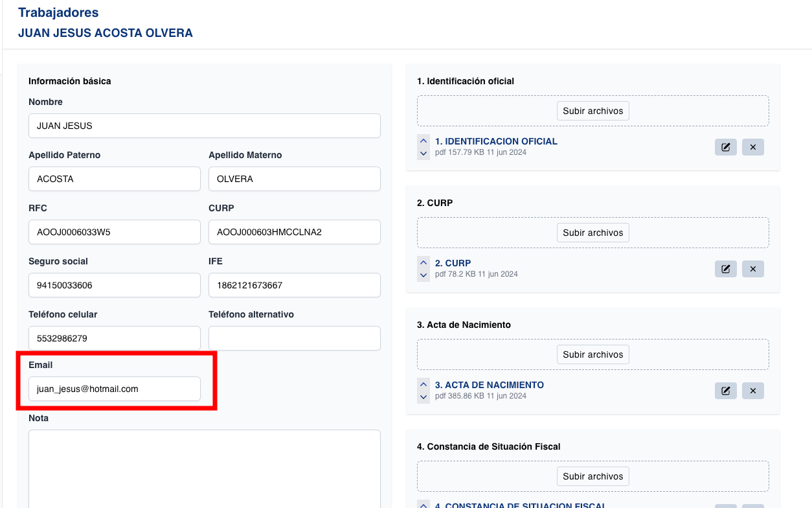Viewport: 812px width, 508px height.
Task: Click the edit icon beside ACTA DE NACIMIENTO
Action: point(725,391)
